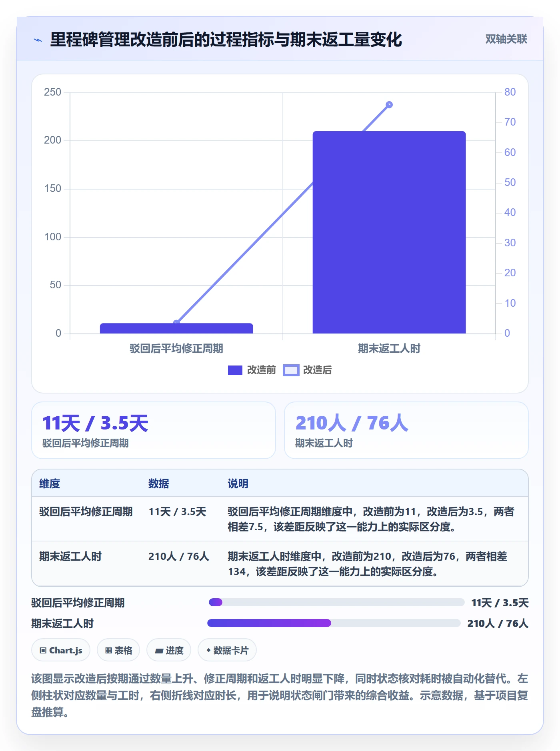Image resolution: width=560 pixels, height=751 pixels.
Task: Select the table cell reading 11天 / 3.5天
Action: (177, 511)
